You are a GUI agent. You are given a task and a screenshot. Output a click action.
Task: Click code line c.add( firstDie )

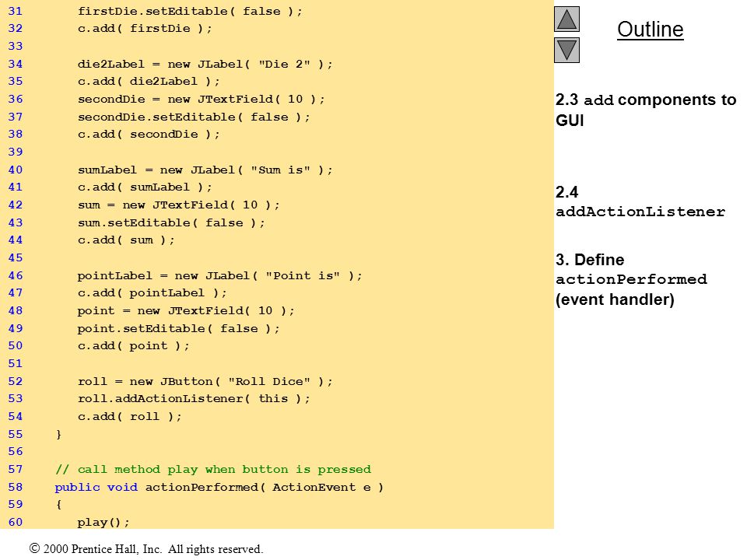(145, 29)
